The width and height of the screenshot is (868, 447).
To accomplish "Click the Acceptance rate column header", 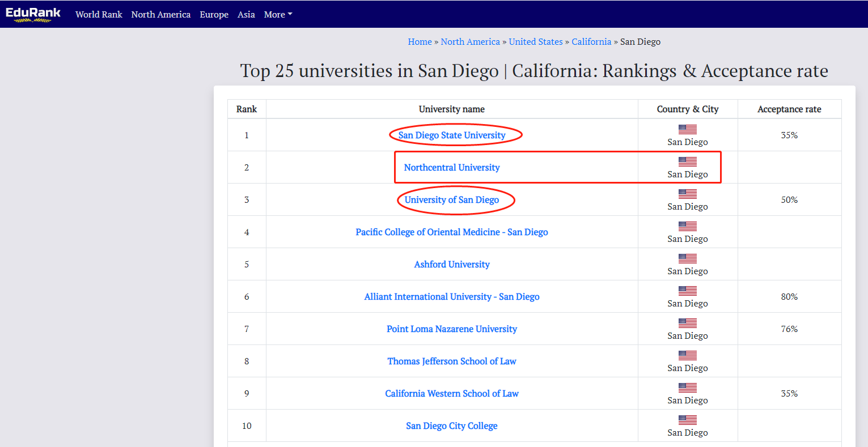I will (789, 109).
